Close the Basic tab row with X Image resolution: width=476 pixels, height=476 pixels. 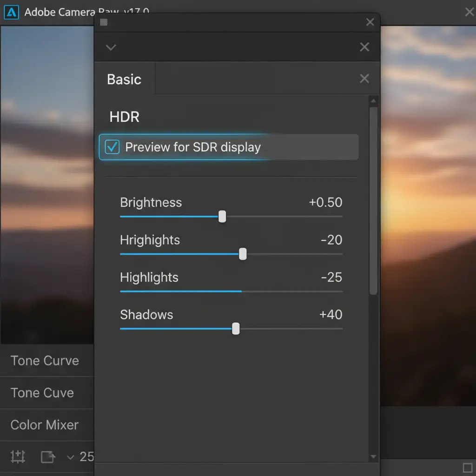[364, 79]
